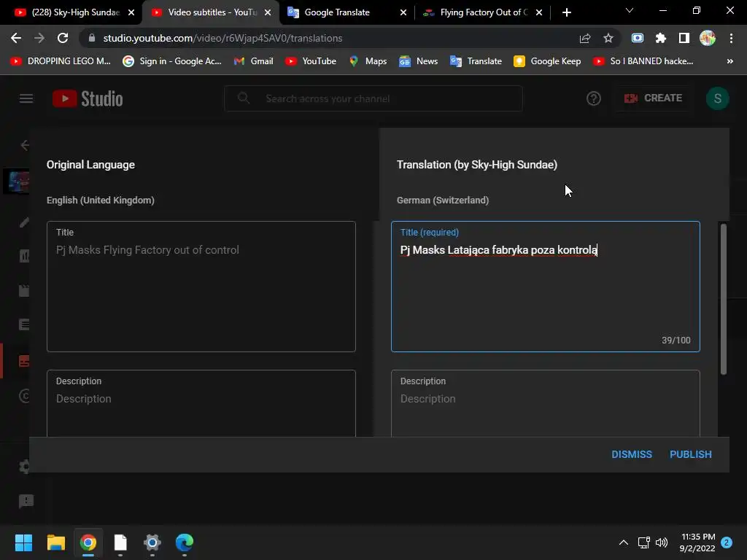This screenshot has height=560, width=747.
Task: Open the account avatar S menu
Action: 717,98
